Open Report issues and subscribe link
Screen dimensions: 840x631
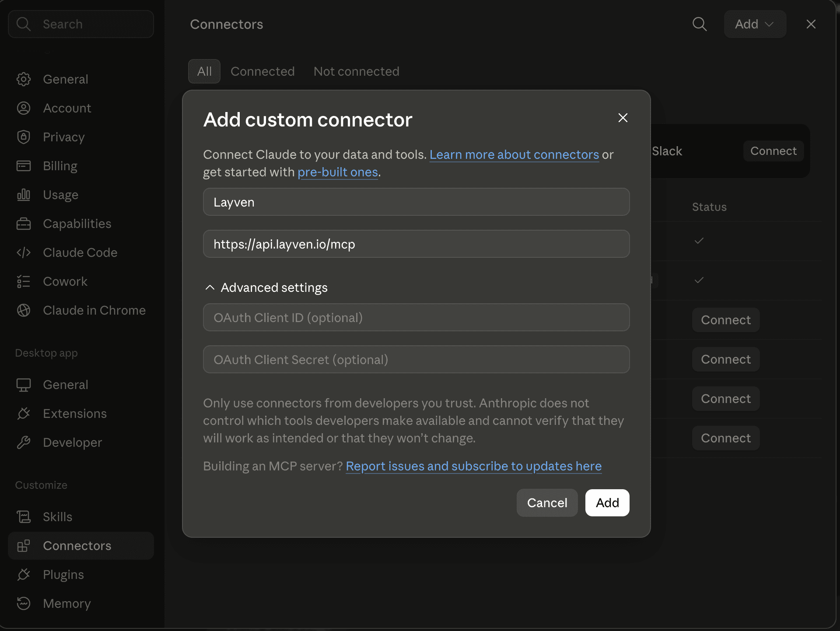click(x=474, y=466)
